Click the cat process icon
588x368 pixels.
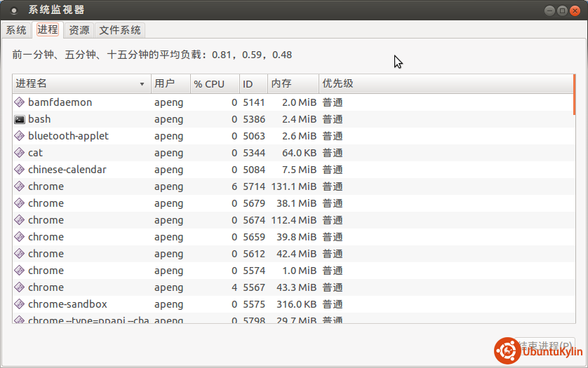point(20,153)
